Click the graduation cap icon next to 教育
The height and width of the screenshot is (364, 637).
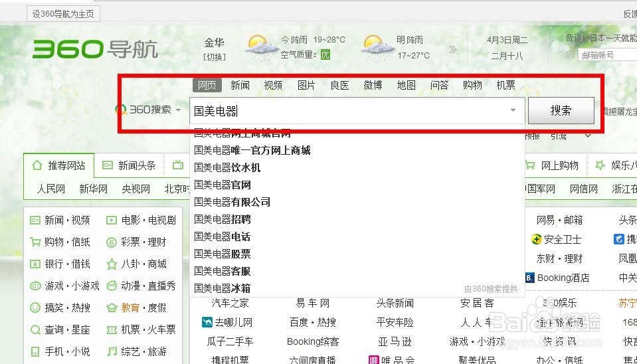pyautogui.click(x=112, y=308)
